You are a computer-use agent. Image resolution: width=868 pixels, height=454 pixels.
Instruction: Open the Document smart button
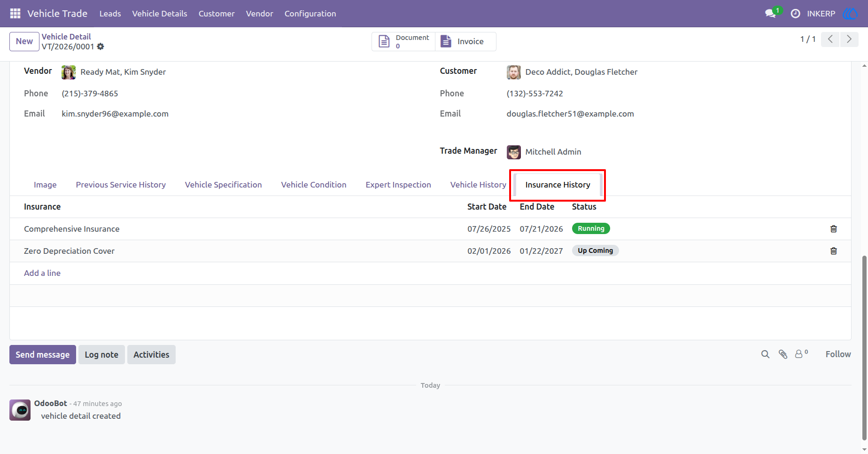click(404, 41)
